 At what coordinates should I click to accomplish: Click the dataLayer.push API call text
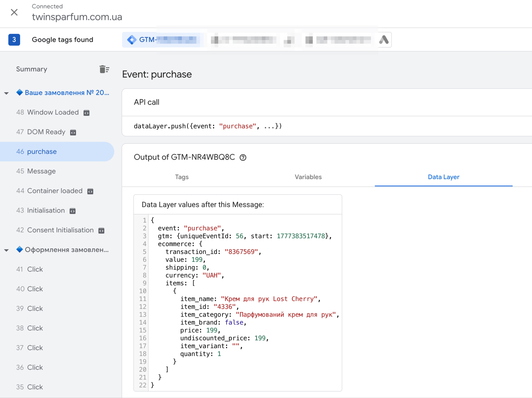click(208, 126)
